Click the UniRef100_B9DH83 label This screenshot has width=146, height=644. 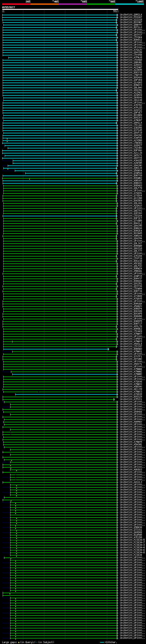[131, 186]
